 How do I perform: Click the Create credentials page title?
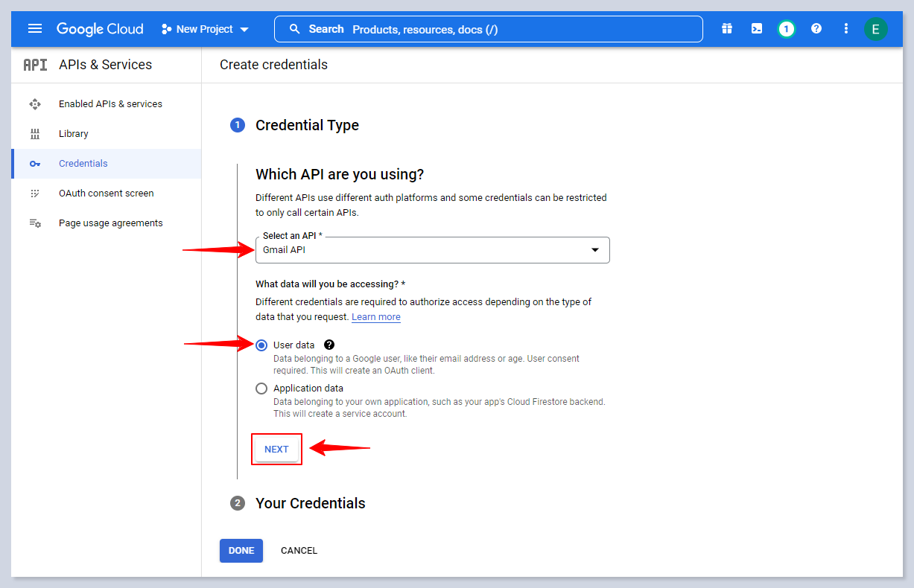point(273,65)
